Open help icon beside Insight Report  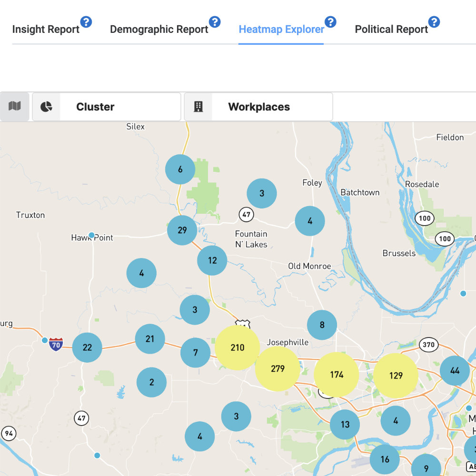coord(86,22)
